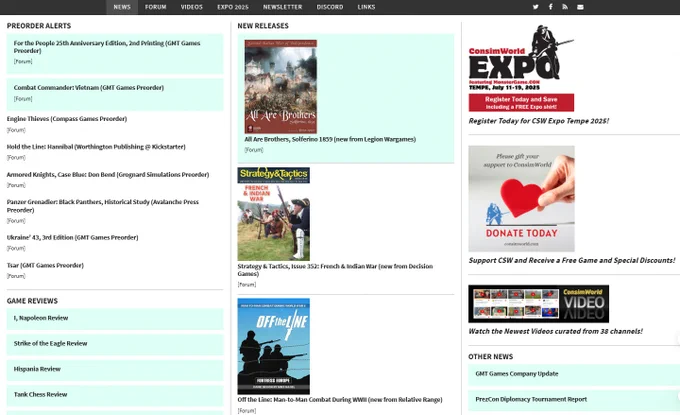680x415 pixels.
Task: Open the Tank Chess Review
Action: pyautogui.click(x=40, y=395)
